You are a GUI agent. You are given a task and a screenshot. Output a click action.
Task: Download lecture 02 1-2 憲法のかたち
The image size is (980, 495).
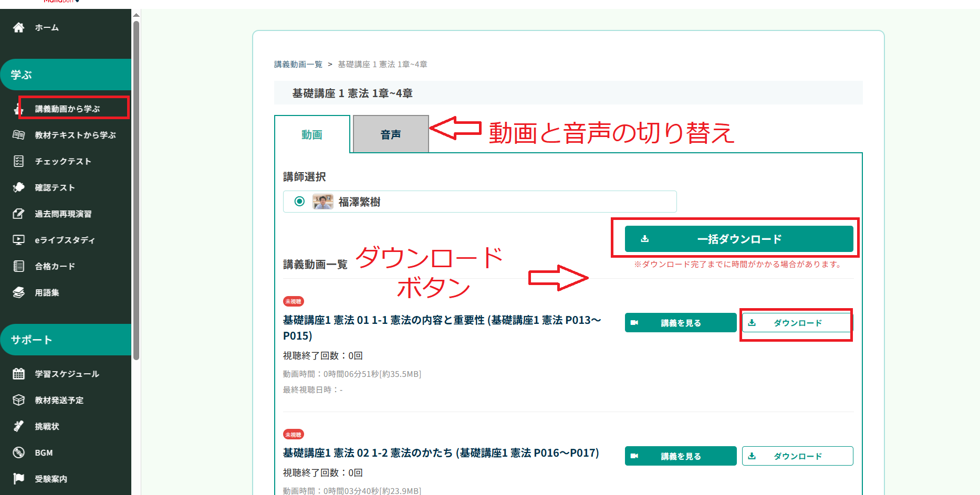[x=797, y=456]
